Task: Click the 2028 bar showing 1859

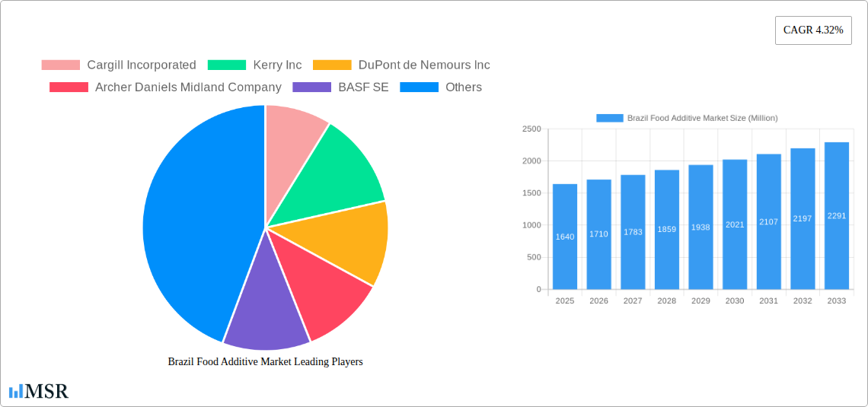Action: pos(667,230)
